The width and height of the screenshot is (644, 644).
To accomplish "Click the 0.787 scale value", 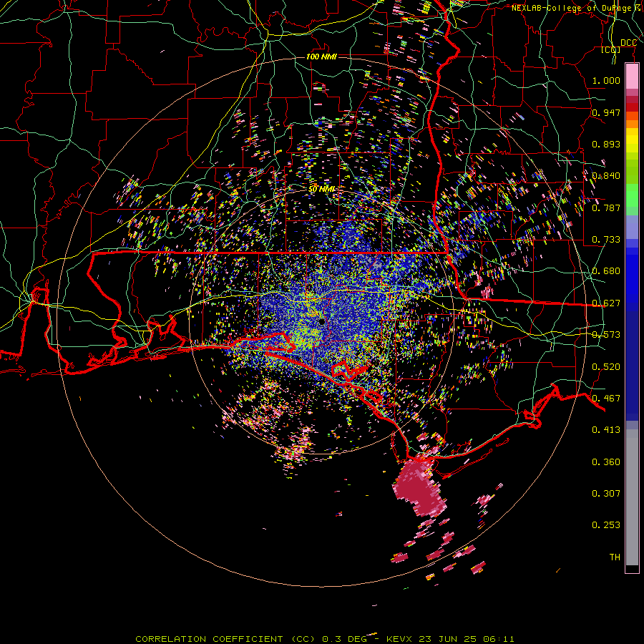I will (x=606, y=208).
